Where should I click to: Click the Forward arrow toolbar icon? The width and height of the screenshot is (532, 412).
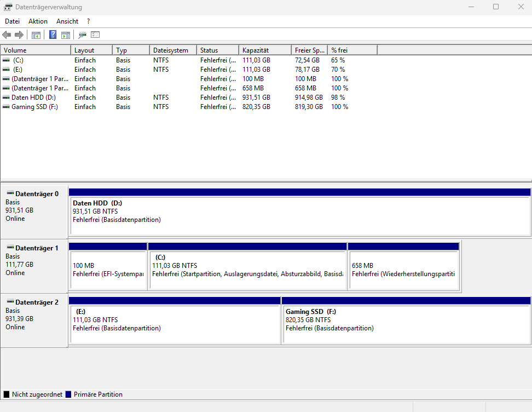coord(19,35)
